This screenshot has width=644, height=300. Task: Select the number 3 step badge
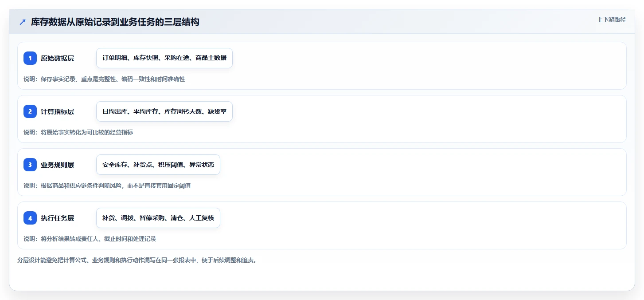tap(30, 165)
